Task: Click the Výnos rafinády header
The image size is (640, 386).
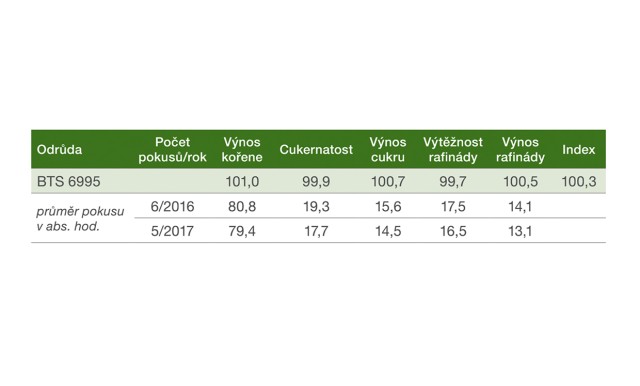Action: 520,150
